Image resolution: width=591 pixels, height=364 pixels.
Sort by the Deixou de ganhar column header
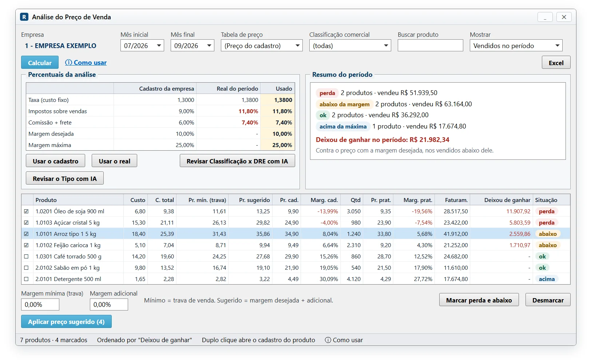(x=501, y=200)
